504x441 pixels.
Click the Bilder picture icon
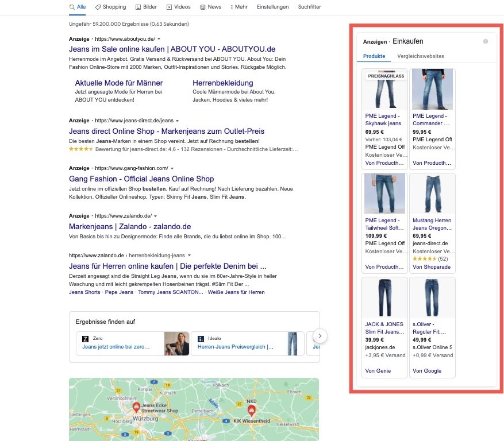[138, 7]
